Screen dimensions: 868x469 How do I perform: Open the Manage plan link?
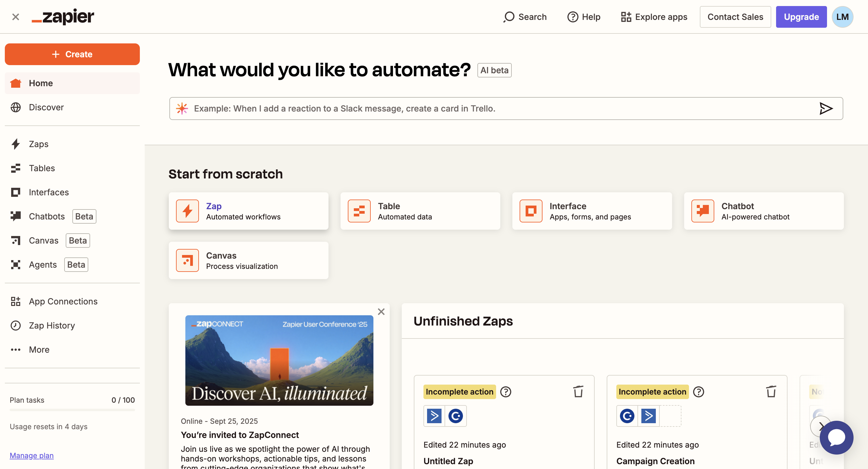[x=31, y=455]
